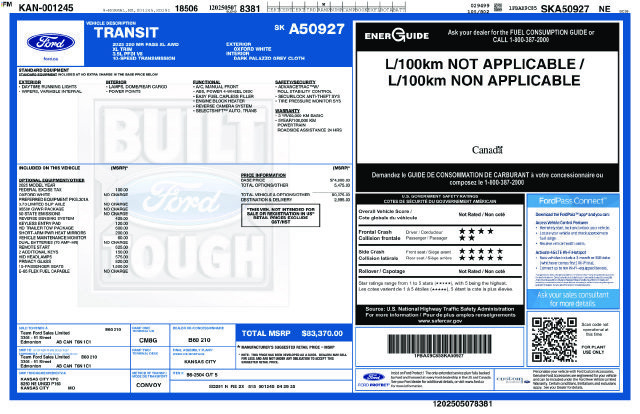The width and height of the screenshot is (640, 414).
Task: Click E-85 FLEX FUEL CAPABLE row
Action: [73, 271]
